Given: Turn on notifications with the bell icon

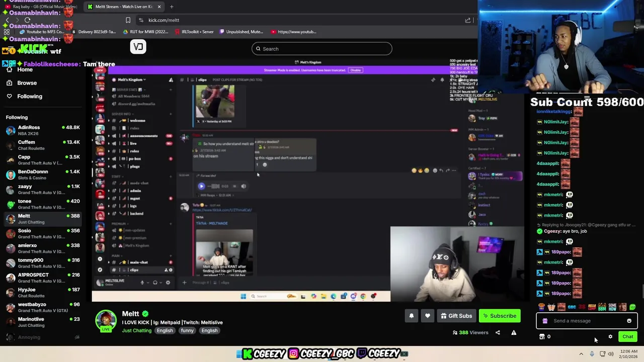Looking at the screenshot, I should click(411, 316).
